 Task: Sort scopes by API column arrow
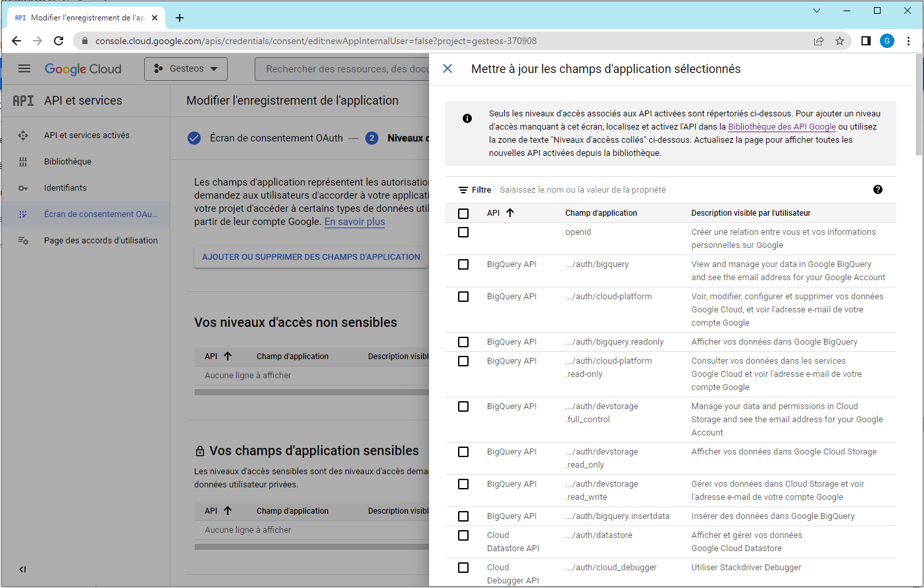[x=510, y=213]
